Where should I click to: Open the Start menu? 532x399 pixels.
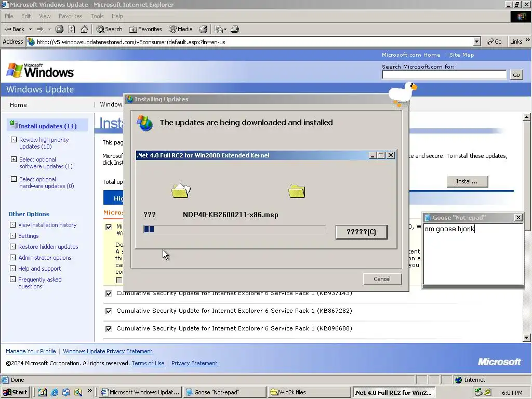pyautogui.click(x=15, y=392)
